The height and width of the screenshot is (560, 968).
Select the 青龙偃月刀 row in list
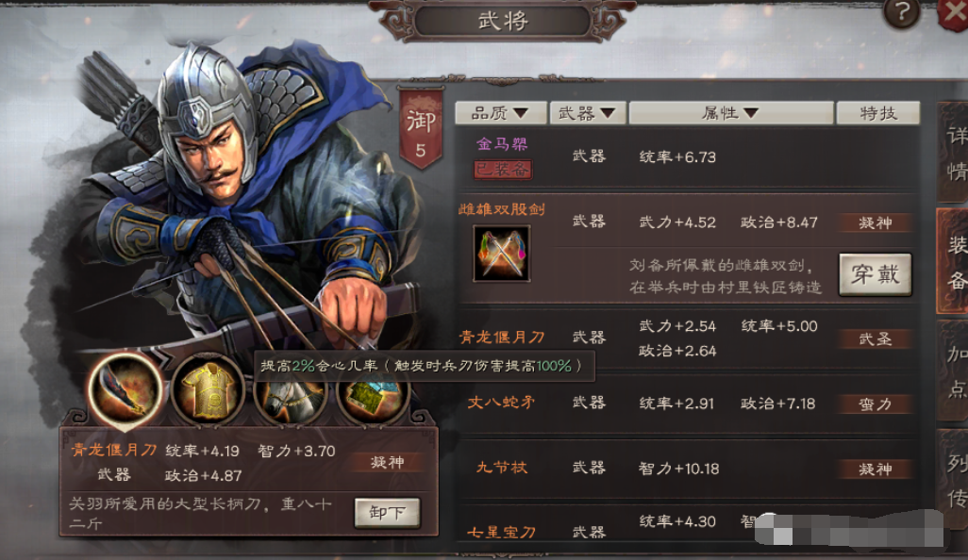(687, 338)
